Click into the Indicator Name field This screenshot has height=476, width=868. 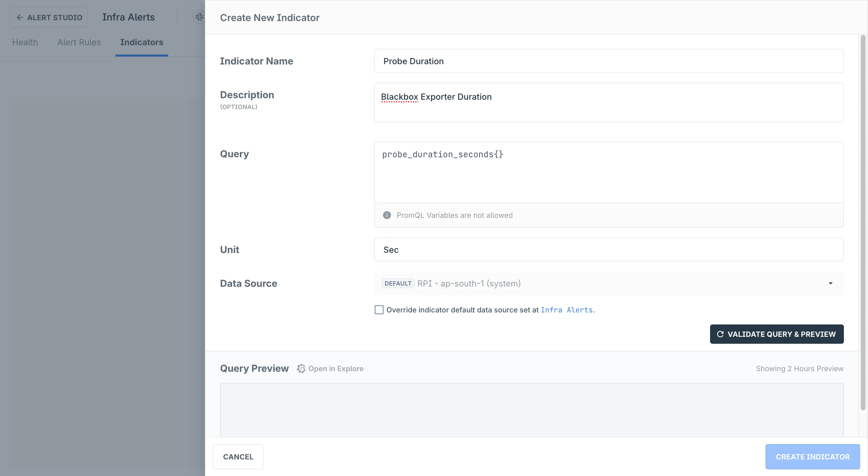609,61
